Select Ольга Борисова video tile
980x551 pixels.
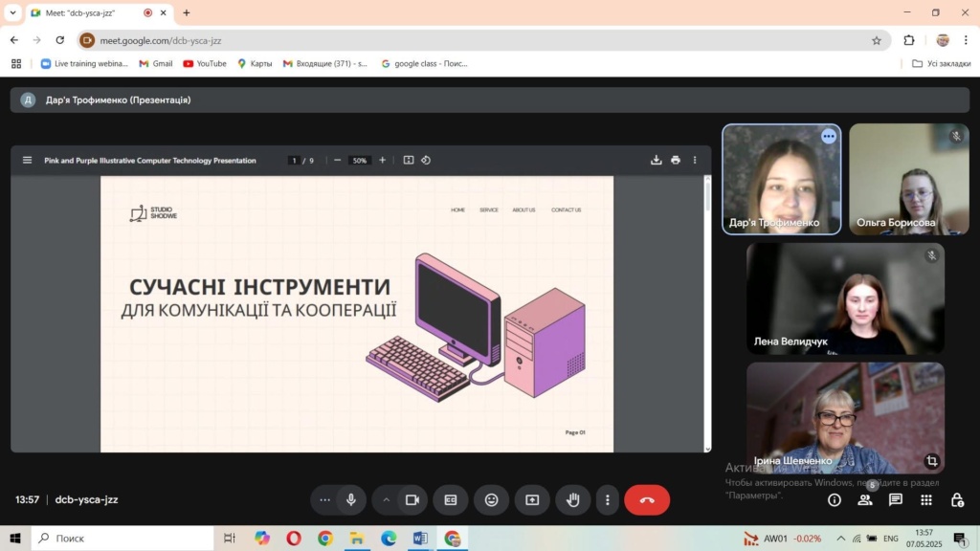[909, 179]
